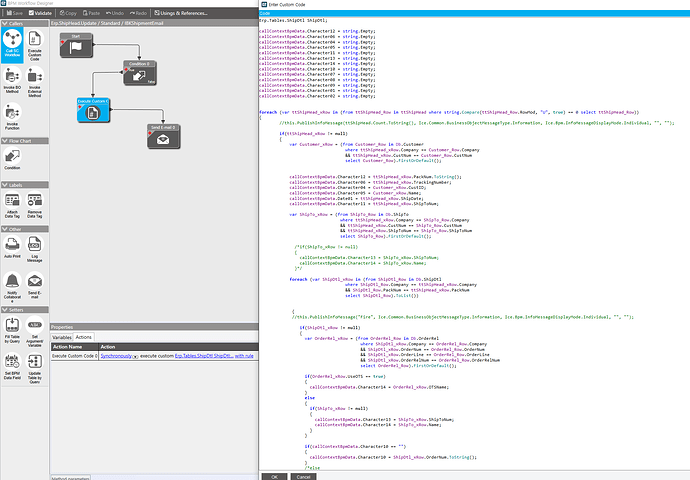Screen dimensions: 690x480
Task: Click the 'var OrderRel_xRow' code line
Action: pos(371,339)
